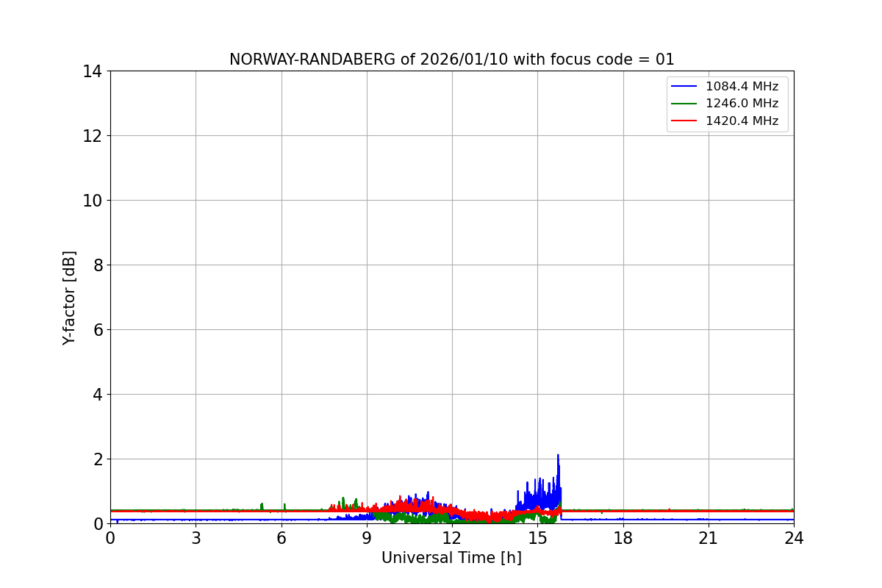Click the x-axis tick label 3
882x588 pixels.
tap(196, 538)
